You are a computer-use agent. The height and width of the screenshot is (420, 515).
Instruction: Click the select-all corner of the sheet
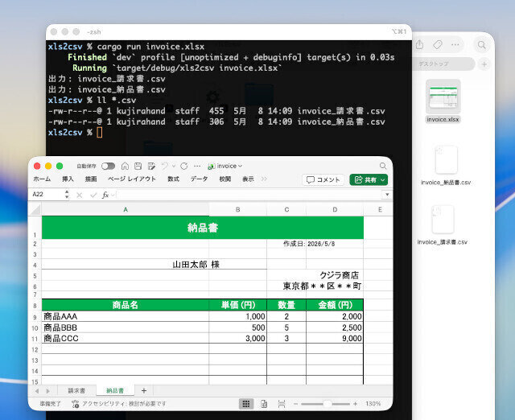(x=35, y=209)
